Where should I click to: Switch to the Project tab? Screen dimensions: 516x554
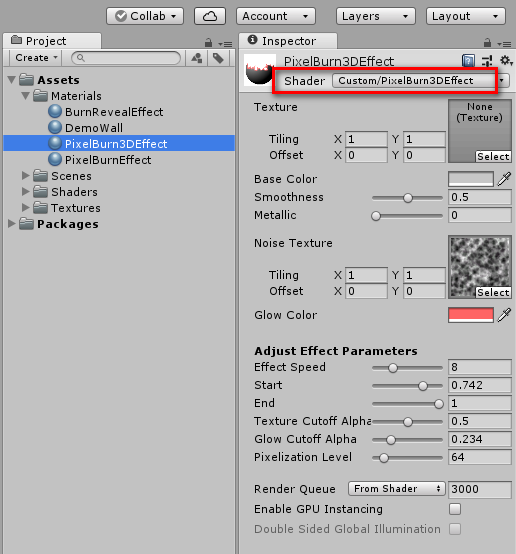tap(52, 41)
